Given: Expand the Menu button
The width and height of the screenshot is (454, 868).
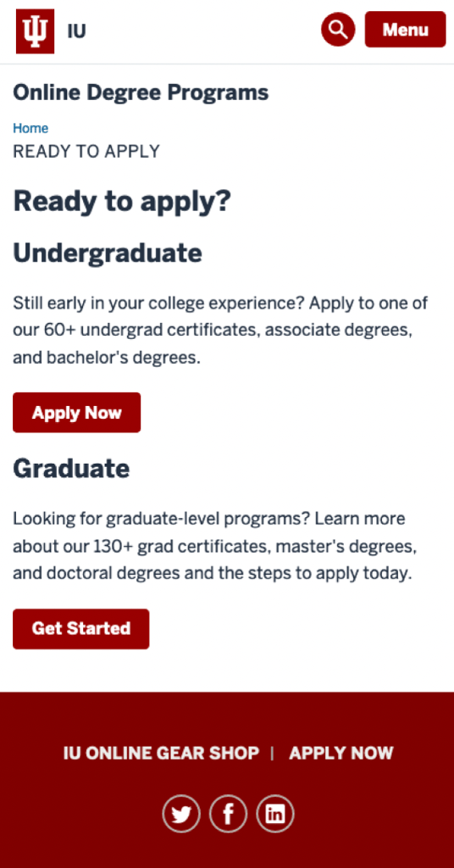Looking at the screenshot, I should point(406,29).
